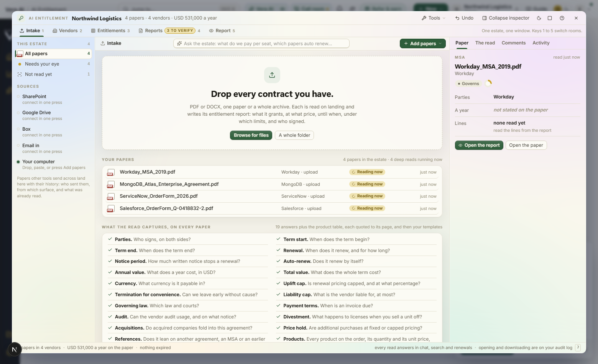Click the Not read yet scan icon

pos(20,74)
